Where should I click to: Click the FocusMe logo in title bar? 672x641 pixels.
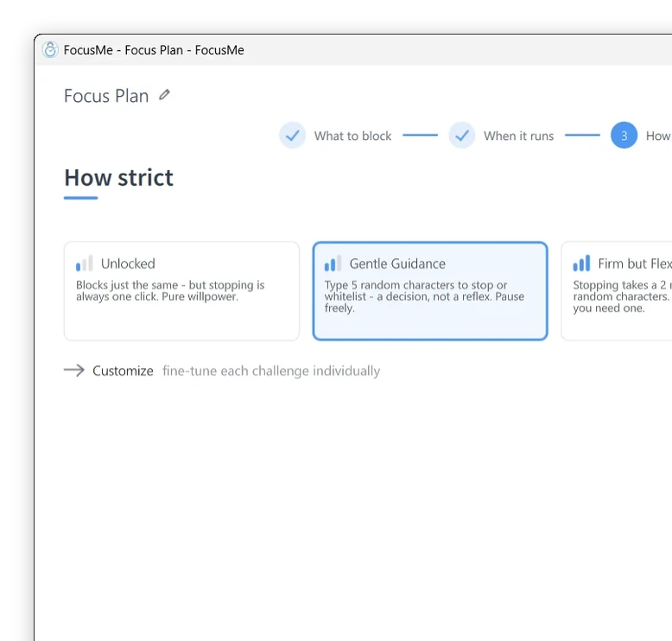pos(50,50)
